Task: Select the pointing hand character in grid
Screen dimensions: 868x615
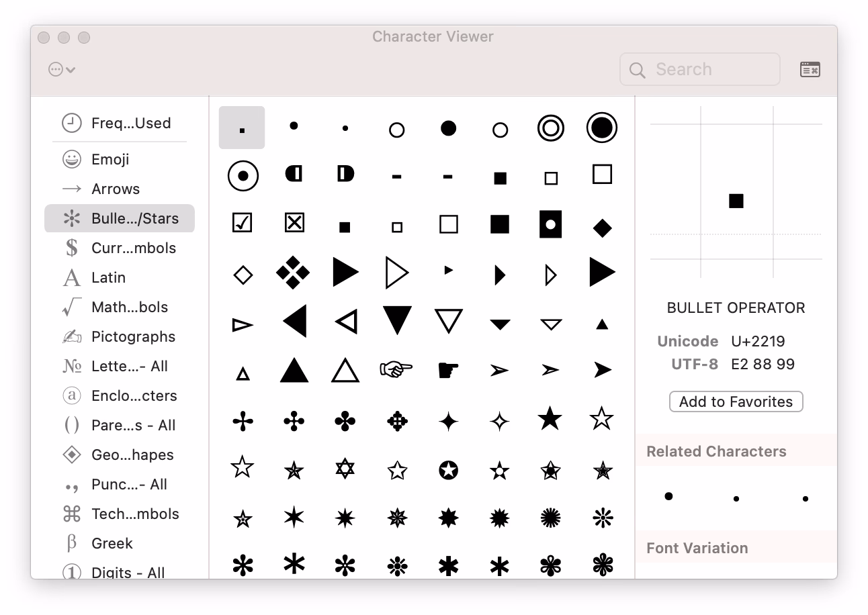Action: (x=396, y=368)
